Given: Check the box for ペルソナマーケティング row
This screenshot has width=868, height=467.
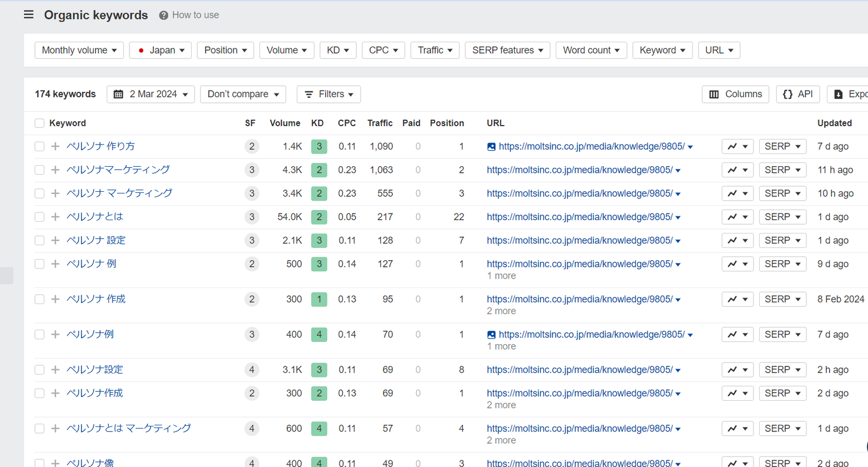Looking at the screenshot, I should coord(39,170).
